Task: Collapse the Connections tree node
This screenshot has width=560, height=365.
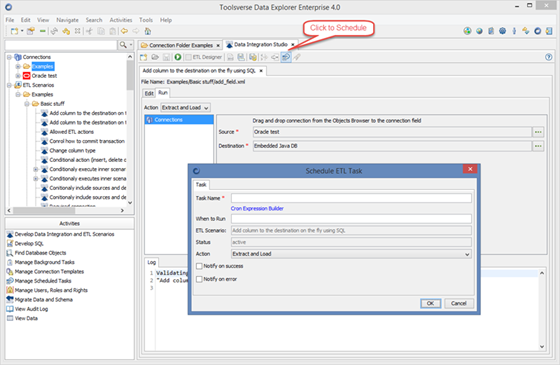Action: click(x=9, y=57)
